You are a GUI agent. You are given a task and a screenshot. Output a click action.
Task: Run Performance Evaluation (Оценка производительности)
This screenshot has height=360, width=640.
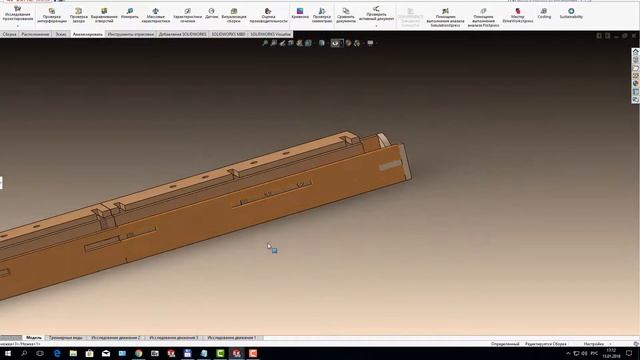click(268, 16)
